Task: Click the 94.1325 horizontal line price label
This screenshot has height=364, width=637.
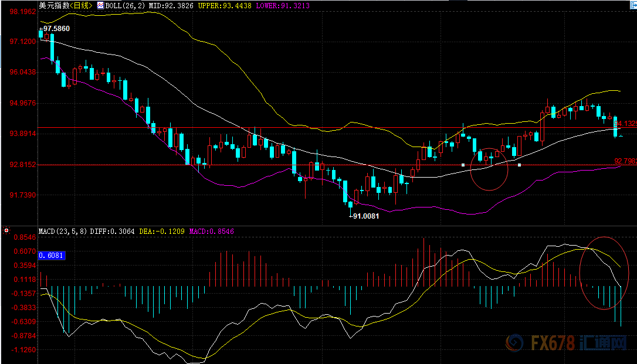Action: (625, 124)
